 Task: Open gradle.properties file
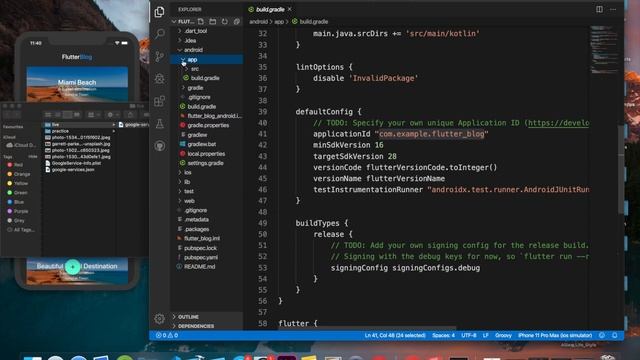tap(207, 125)
